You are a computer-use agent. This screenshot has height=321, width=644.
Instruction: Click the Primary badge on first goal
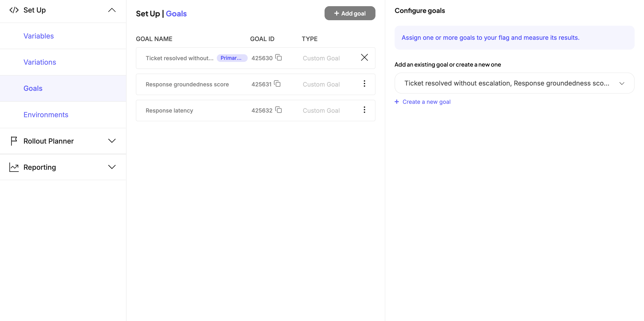click(x=232, y=58)
